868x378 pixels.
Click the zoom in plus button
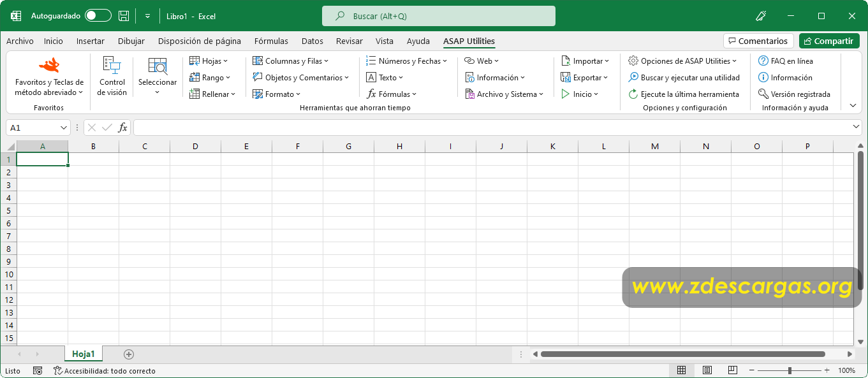(x=827, y=370)
